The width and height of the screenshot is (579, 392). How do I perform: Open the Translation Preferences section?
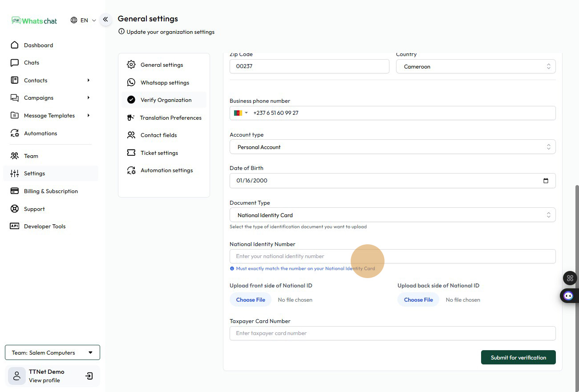pos(170,118)
